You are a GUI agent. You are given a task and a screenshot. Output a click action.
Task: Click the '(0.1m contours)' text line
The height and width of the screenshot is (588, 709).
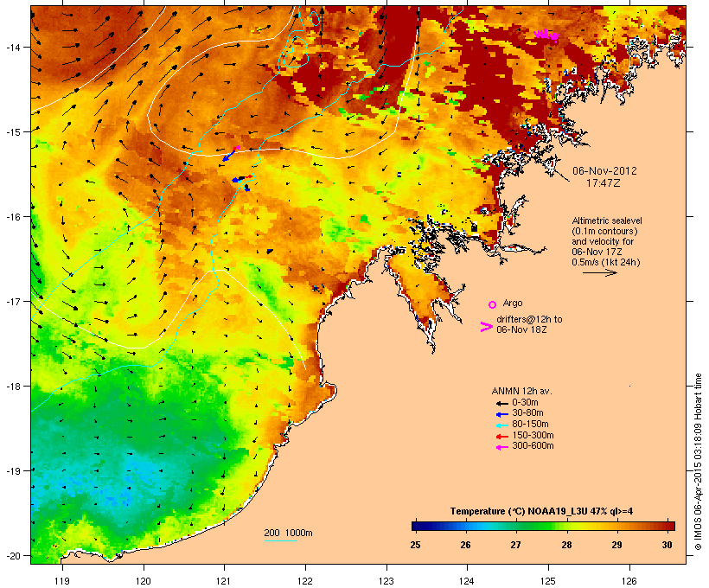(x=605, y=231)
